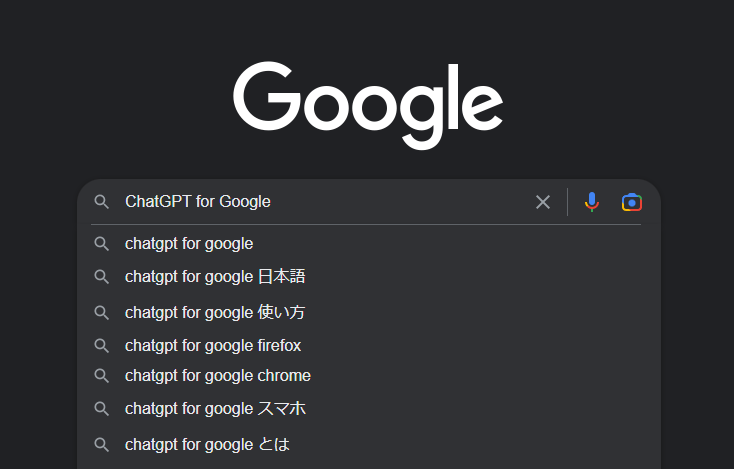Pick suggestion 'chatgpt for google とは'
This screenshot has height=469, width=734.
tap(369, 444)
